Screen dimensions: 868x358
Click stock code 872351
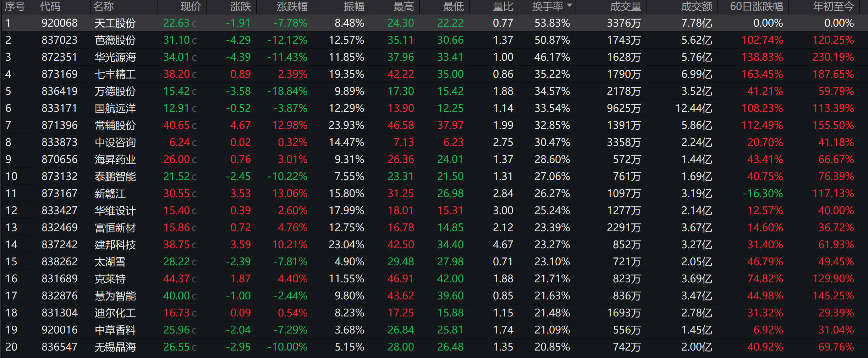tap(59, 57)
